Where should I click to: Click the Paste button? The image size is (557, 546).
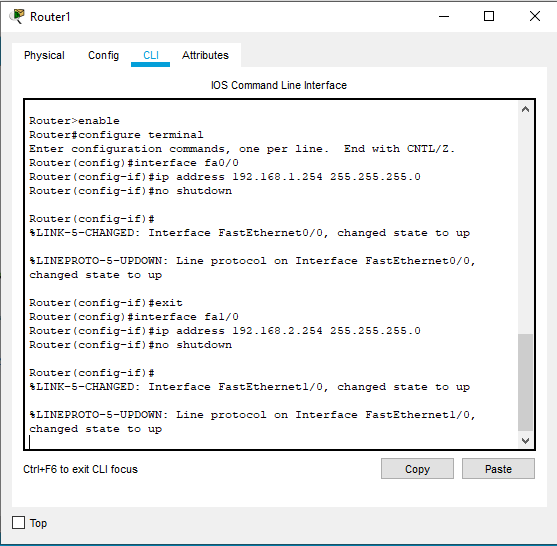coord(498,469)
